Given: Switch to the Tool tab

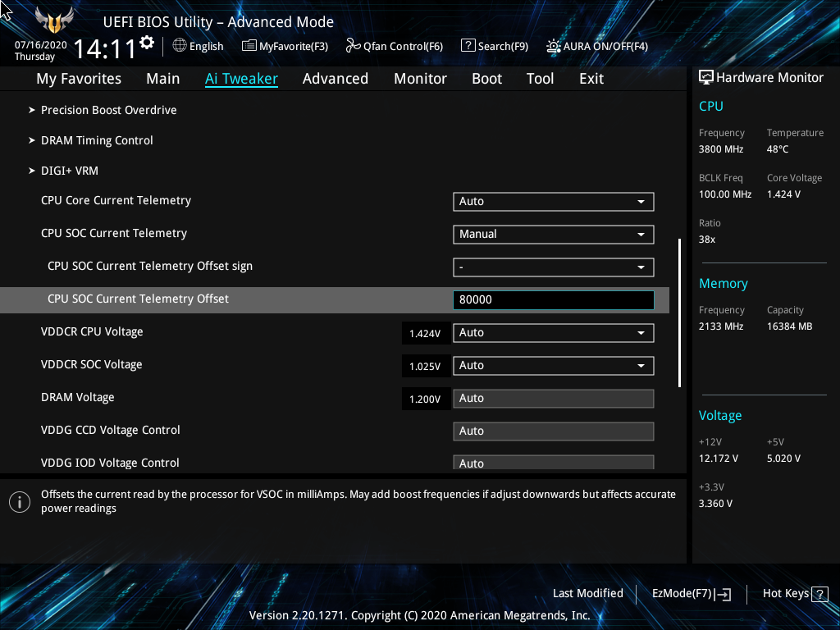Looking at the screenshot, I should [x=540, y=79].
